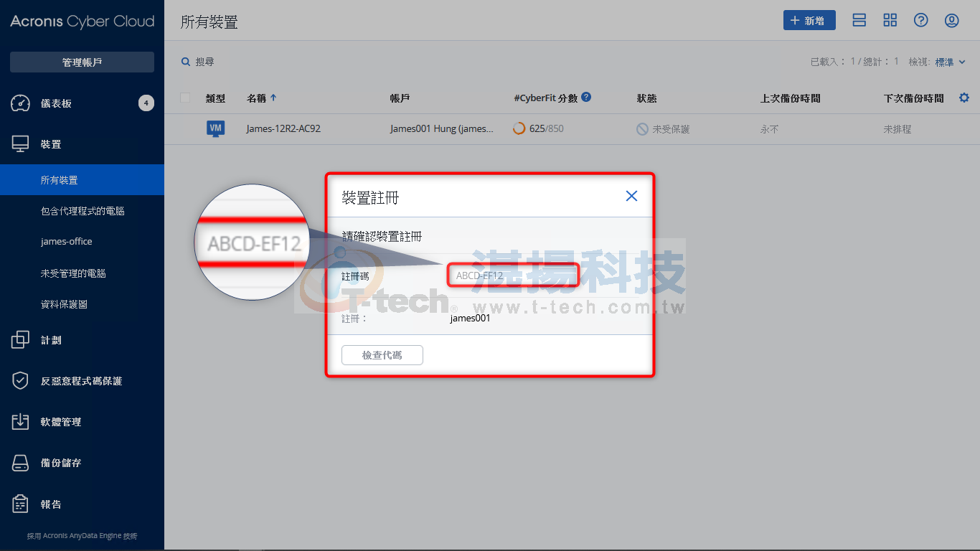Click the 檢查代碼 button
The width and height of the screenshot is (980, 551).
(x=382, y=355)
